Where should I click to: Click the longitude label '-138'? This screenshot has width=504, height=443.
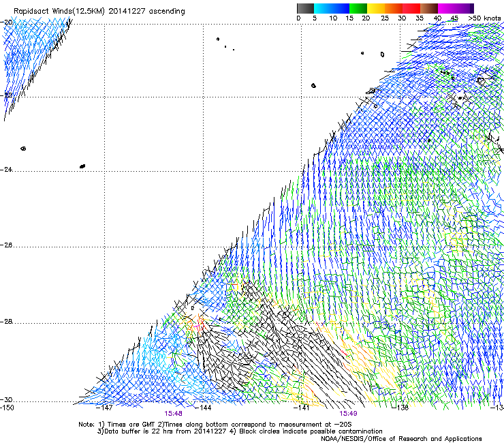[x=400, y=408]
